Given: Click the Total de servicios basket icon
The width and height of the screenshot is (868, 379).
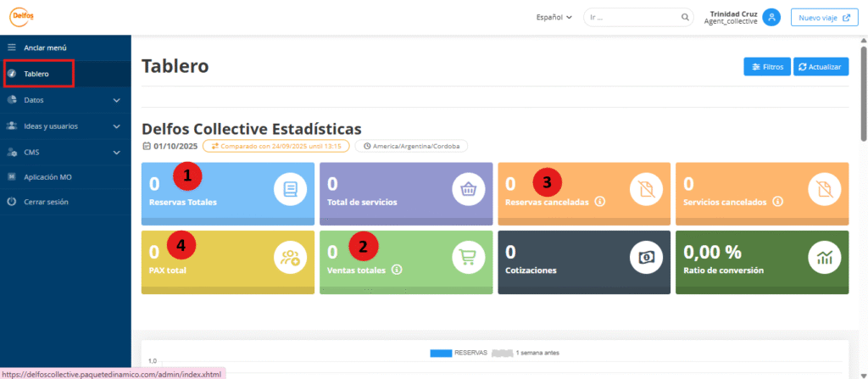Looking at the screenshot, I should click(468, 188).
